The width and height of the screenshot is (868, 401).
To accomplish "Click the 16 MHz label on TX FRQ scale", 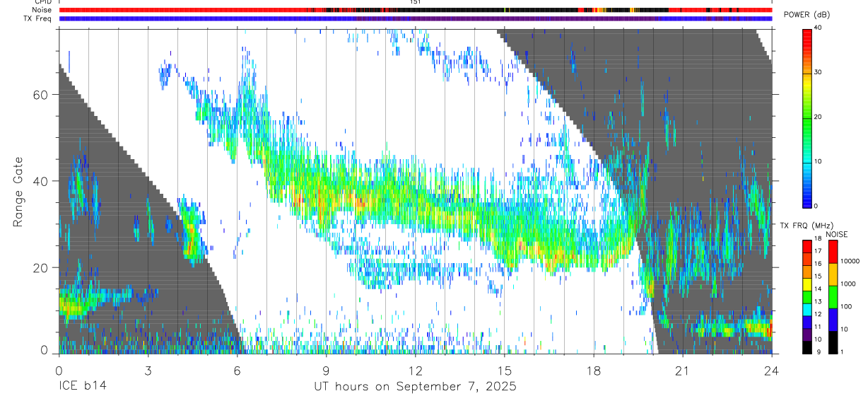I will click(818, 264).
